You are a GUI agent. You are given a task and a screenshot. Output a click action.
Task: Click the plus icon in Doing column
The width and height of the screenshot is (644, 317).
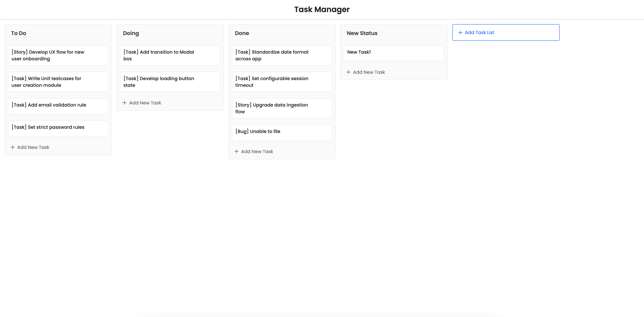click(125, 103)
